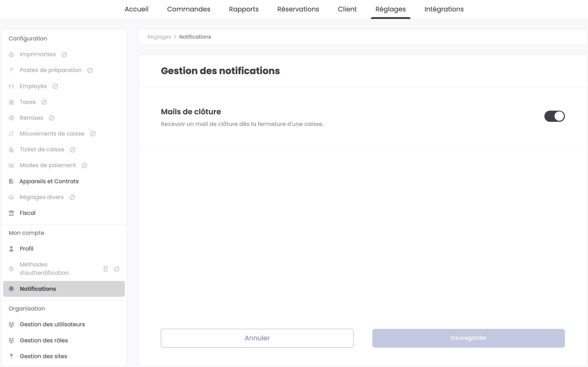Open the Rapports tab
The image size is (588, 367).
244,9
